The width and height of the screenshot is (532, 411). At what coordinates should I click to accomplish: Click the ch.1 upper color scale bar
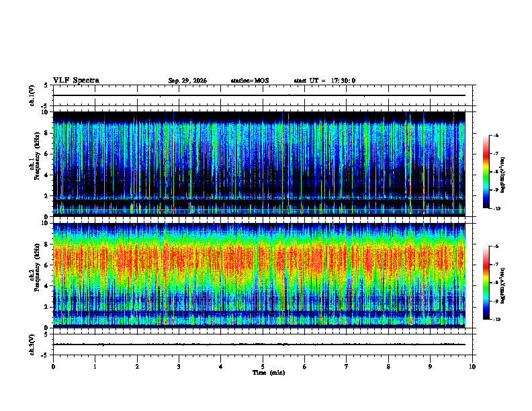tap(486, 172)
